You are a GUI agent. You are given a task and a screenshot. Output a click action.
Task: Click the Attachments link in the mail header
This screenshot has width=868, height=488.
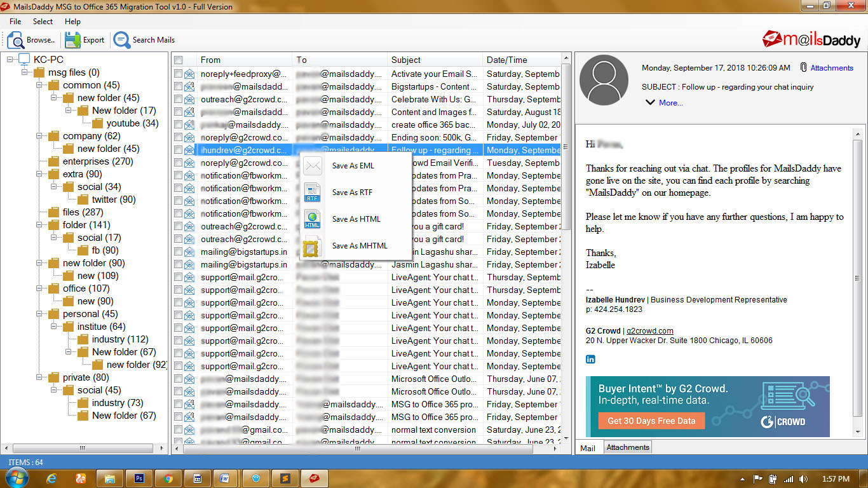point(832,68)
